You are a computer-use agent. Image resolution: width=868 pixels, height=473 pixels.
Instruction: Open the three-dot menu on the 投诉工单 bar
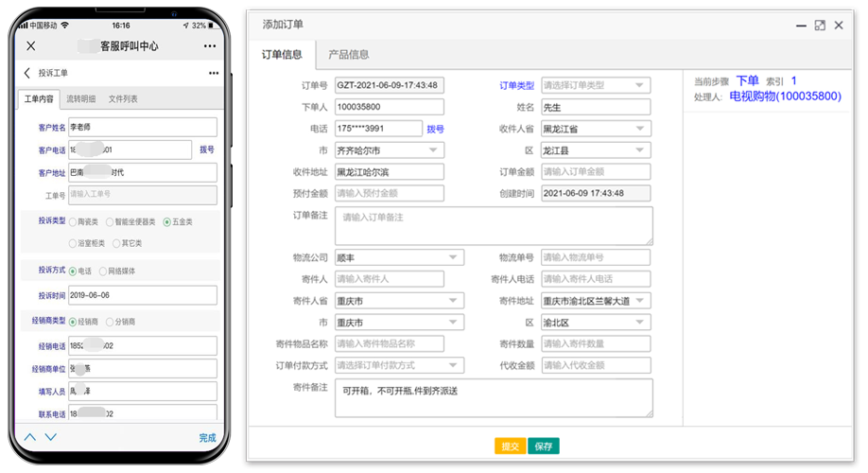point(213,73)
